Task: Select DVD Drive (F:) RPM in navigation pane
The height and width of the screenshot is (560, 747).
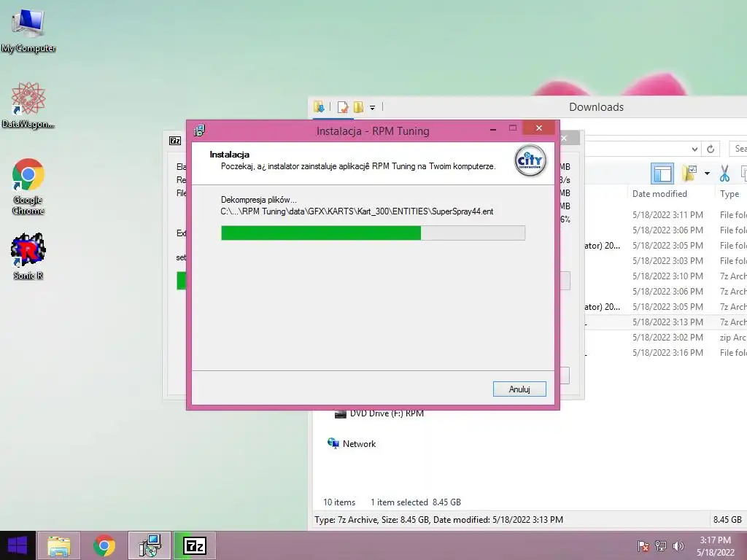Action: (x=379, y=413)
